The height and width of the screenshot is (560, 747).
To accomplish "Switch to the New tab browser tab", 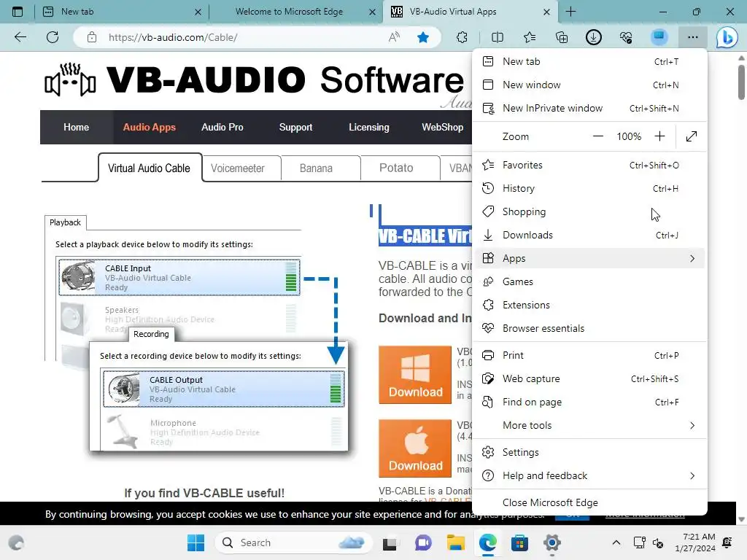I will pyautogui.click(x=122, y=12).
